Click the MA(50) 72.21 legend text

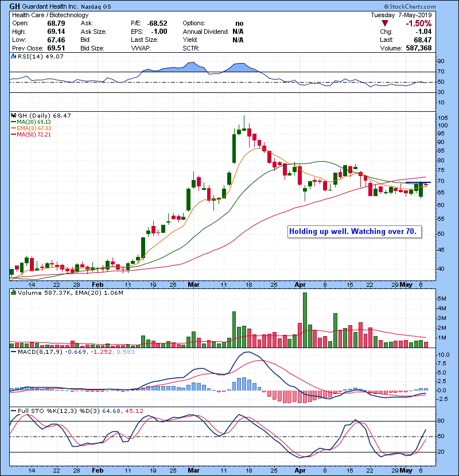pos(34,134)
